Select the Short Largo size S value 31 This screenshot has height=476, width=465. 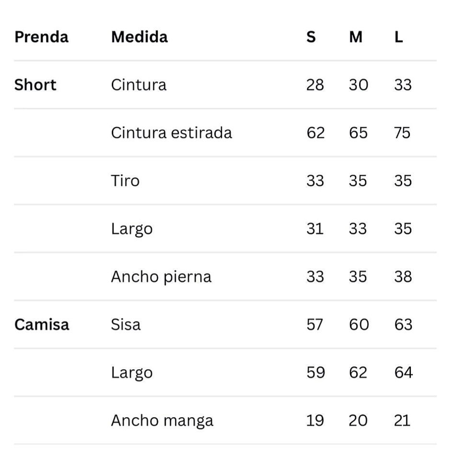coord(315,228)
